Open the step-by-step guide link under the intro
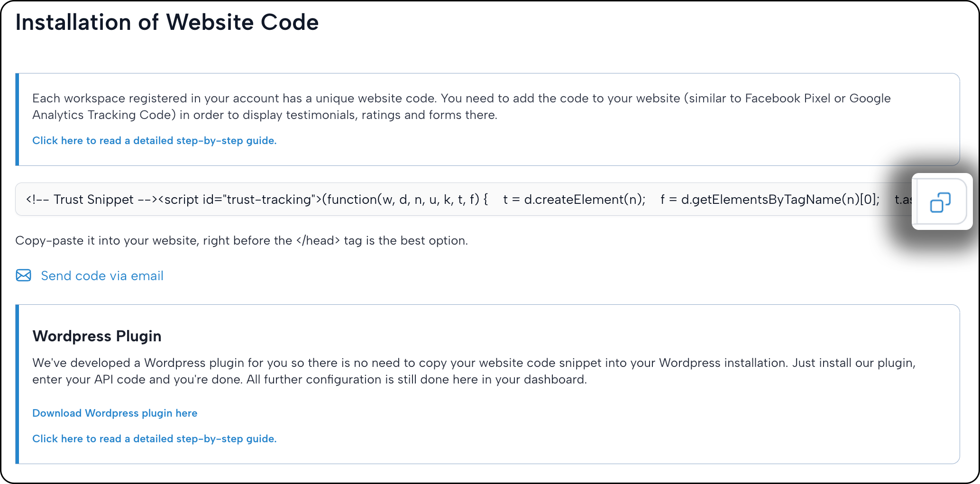Screen dimensions: 980x484 coord(154,141)
